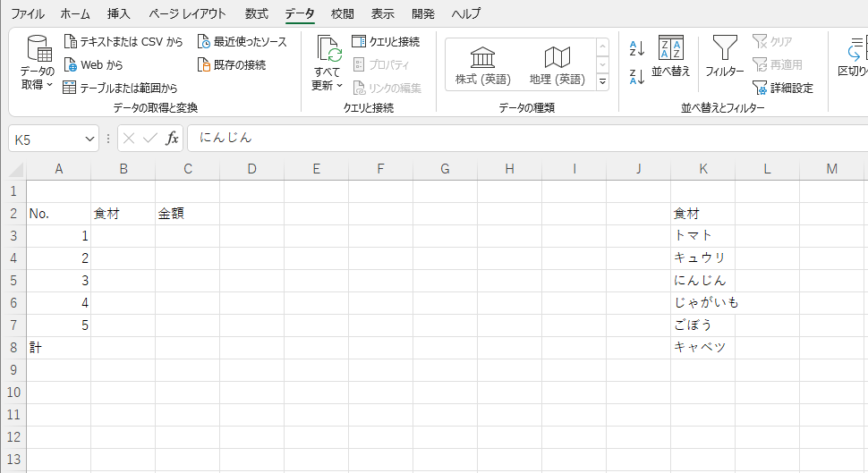Select cell with トマト
Image resolution: width=868 pixels, height=473 pixels.
[x=703, y=236]
